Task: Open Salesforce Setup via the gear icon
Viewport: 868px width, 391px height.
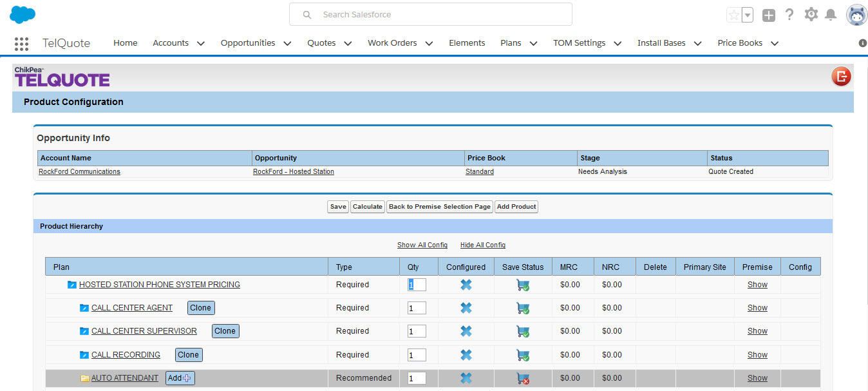Action: click(x=811, y=14)
